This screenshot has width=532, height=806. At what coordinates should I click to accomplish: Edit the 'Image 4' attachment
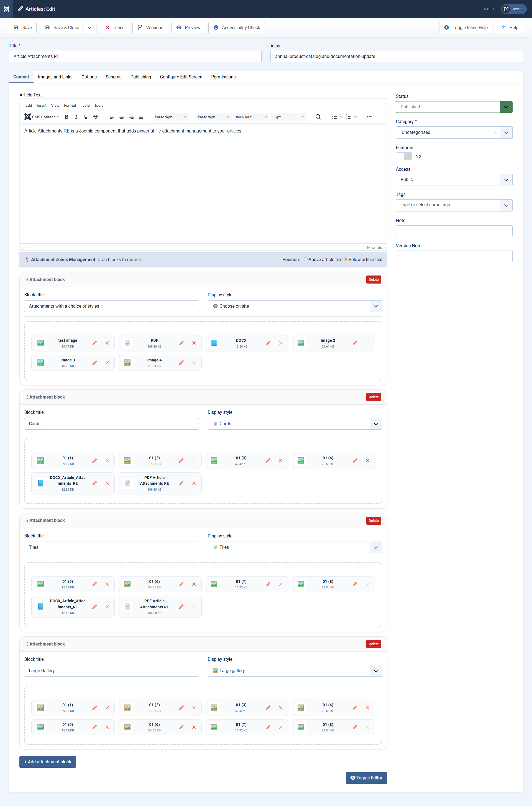(181, 363)
